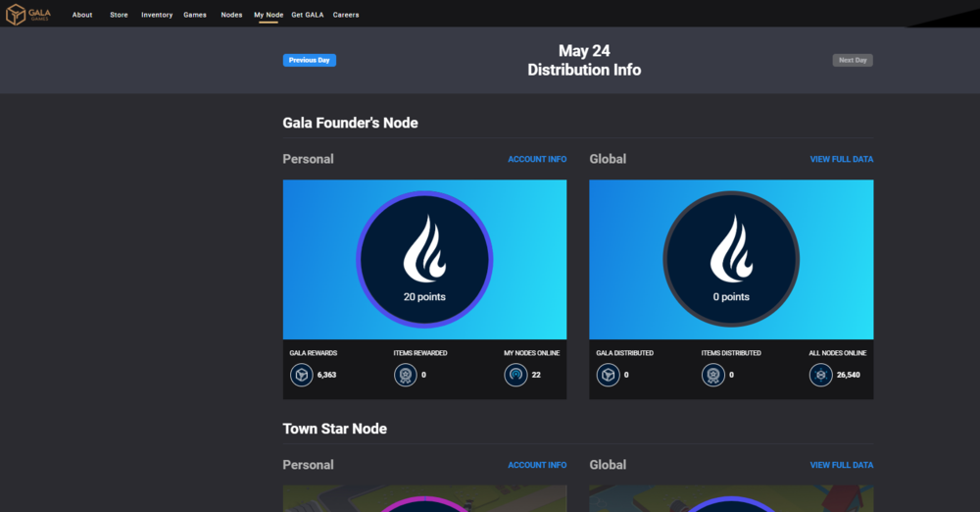
Task: Click the May 24 Distribution Info title
Action: click(x=584, y=60)
